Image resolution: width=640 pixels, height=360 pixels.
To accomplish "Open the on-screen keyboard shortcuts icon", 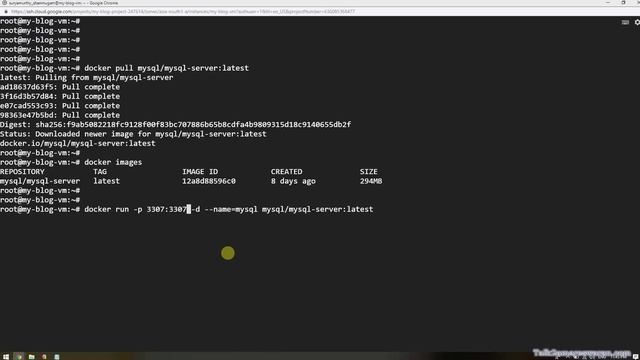I will pos(625,22).
